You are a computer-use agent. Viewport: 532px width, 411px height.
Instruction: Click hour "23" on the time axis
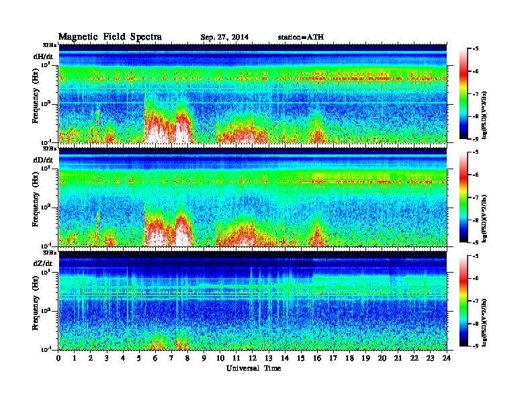(430, 359)
